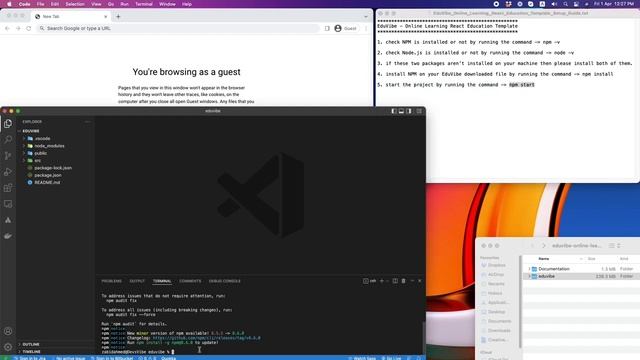640x360 pixels.
Task: Open Go Live in status bar
Action: pos(391,358)
